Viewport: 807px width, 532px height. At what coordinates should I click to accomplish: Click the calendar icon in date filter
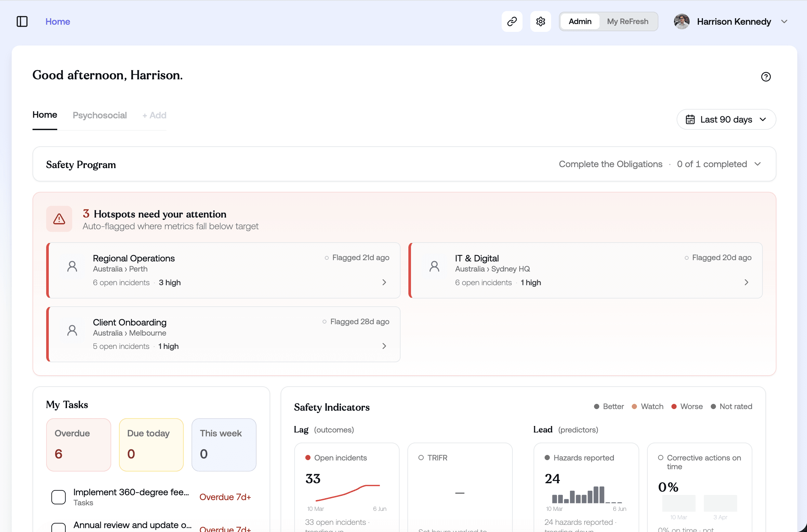(x=690, y=119)
